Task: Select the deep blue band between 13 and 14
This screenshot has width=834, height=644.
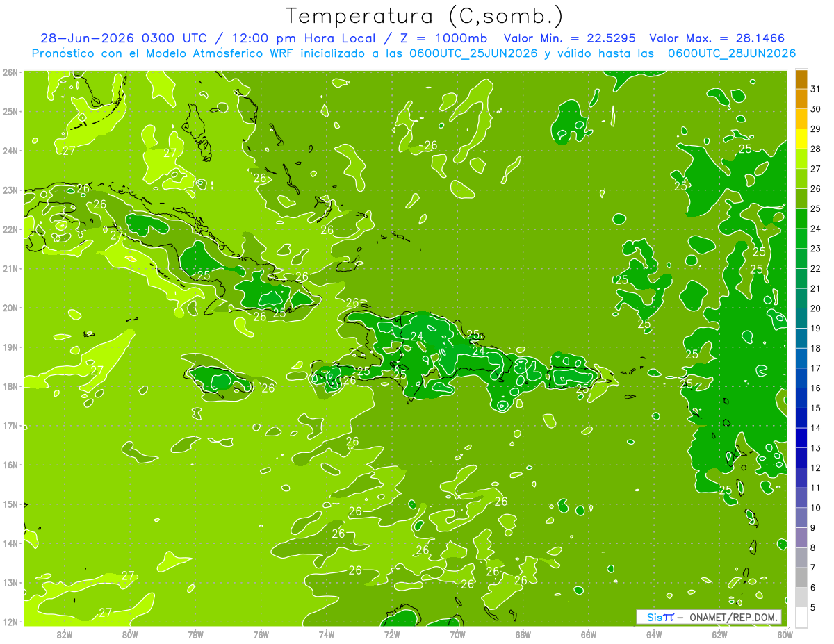Action: pyautogui.click(x=801, y=438)
